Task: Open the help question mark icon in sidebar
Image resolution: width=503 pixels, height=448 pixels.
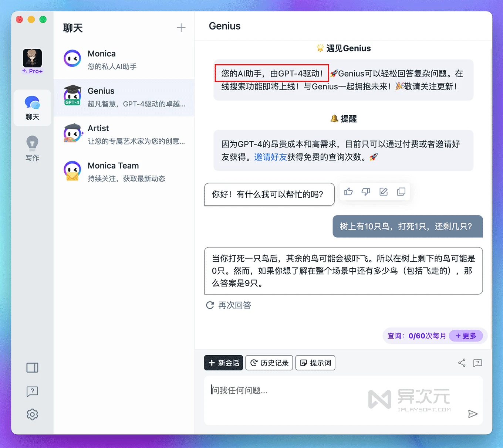Action: (x=32, y=391)
